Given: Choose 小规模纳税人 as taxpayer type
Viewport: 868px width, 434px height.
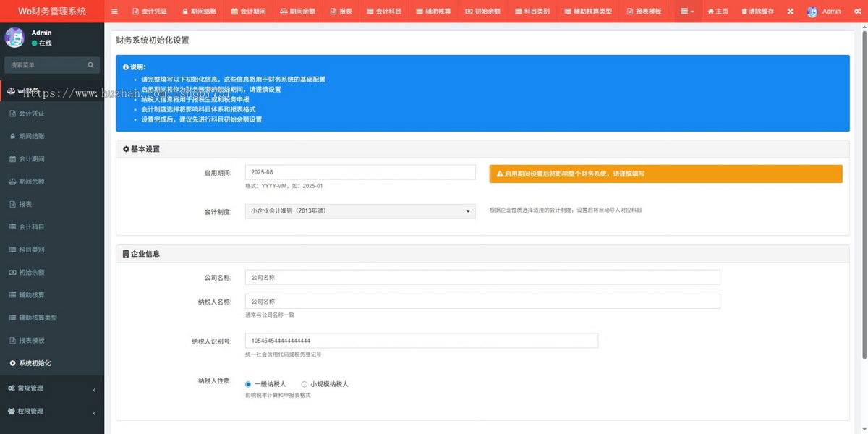Looking at the screenshot, I should coord(304,384).
